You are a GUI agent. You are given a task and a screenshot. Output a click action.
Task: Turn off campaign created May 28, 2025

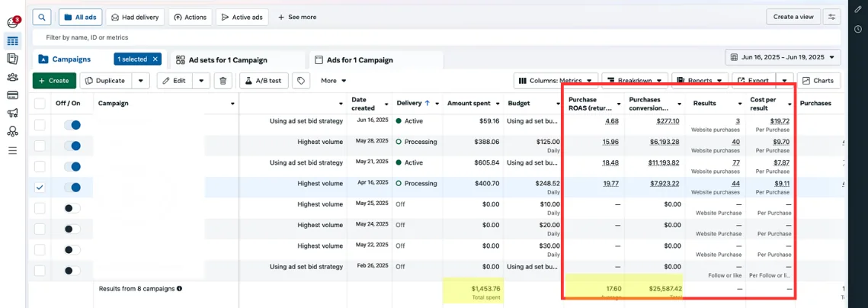(x=72, y=146)
